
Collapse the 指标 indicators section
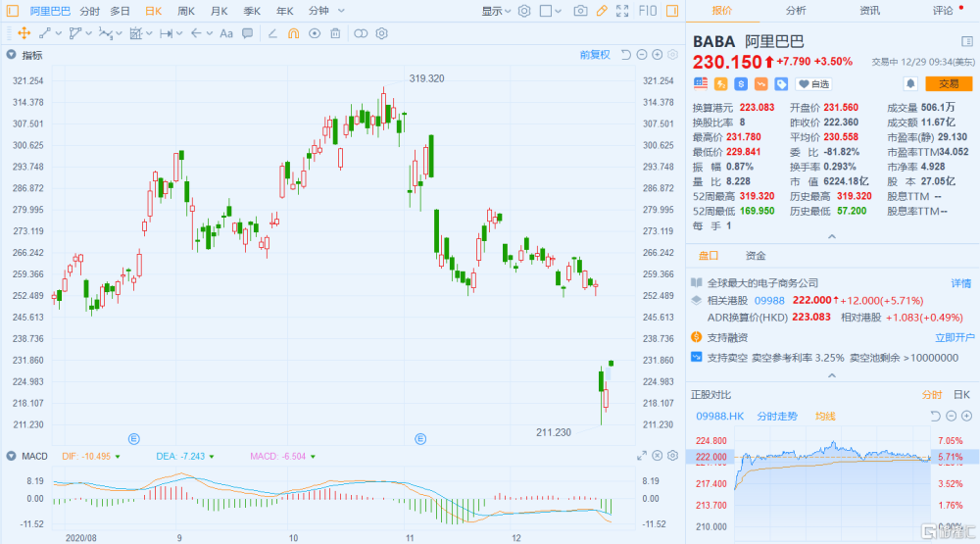click(11, 55)
